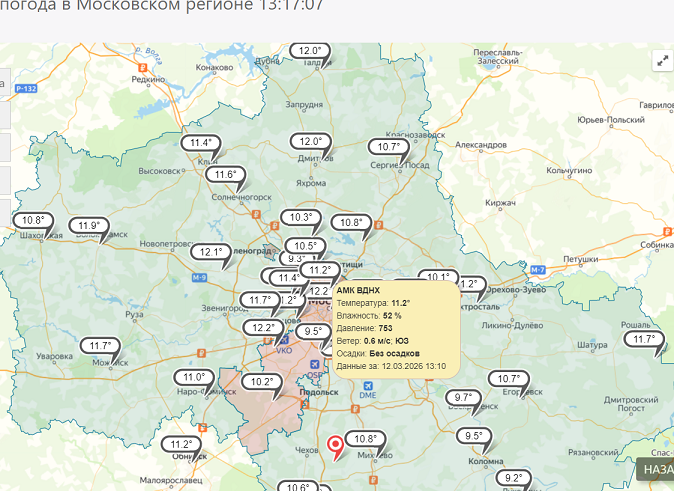Click the 11.9° weather station marker
Image resolution: width=674 pixels, height=491 pixels.
tap(89, 226)
